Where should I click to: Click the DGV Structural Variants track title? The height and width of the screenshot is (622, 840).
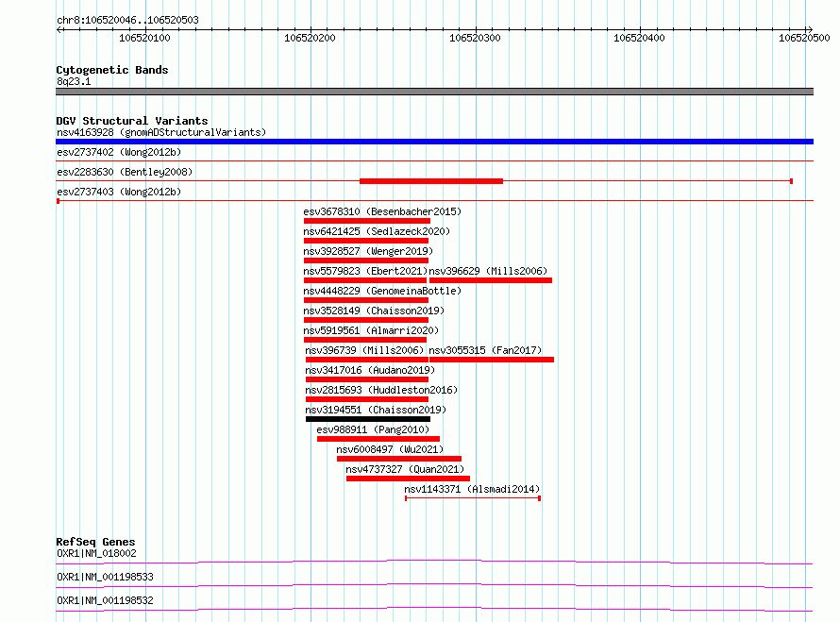132,121
